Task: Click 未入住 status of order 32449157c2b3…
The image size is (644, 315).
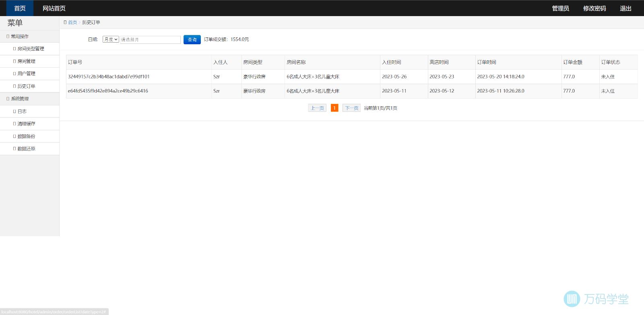Action: coord(608,76)
